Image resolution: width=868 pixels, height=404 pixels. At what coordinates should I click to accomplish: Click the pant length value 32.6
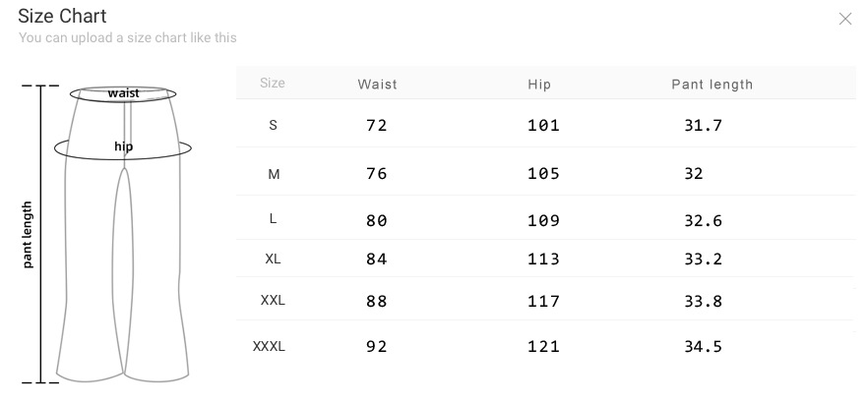(x=703, y=221)
